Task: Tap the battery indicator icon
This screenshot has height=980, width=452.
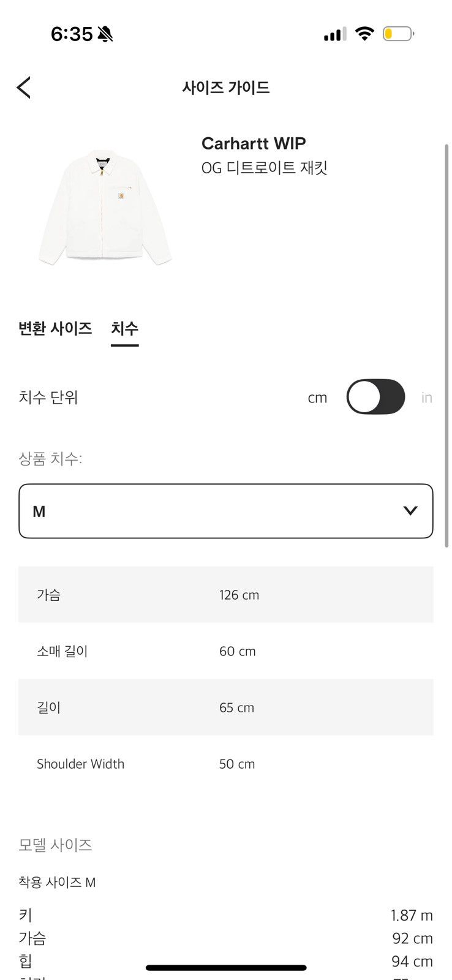Action: point(399,34)
